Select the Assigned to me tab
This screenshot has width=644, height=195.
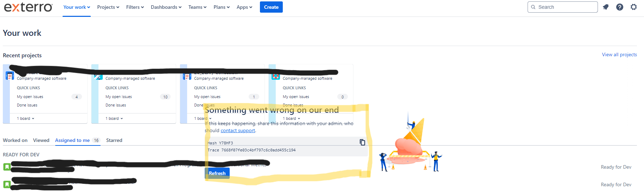coord(78,140)
